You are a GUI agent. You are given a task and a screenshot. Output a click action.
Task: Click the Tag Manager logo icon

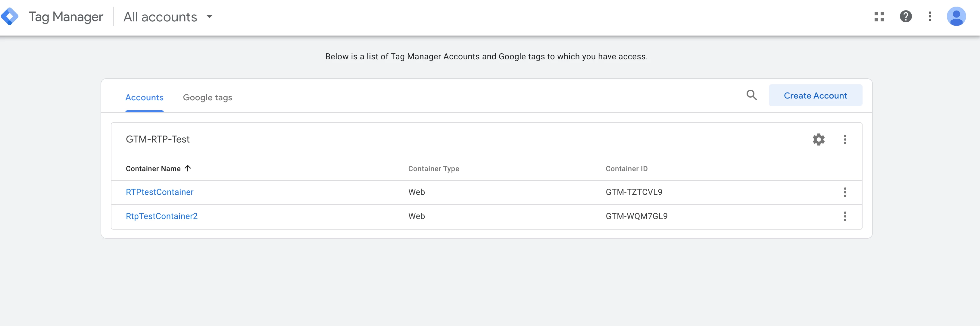(x=10, y=17)
